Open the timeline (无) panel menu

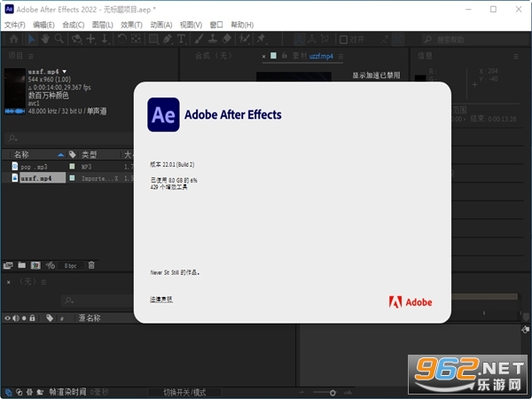[43, 282]
